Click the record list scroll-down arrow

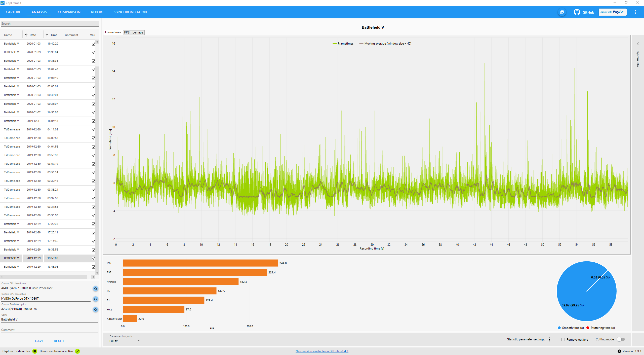click(97, 273)
